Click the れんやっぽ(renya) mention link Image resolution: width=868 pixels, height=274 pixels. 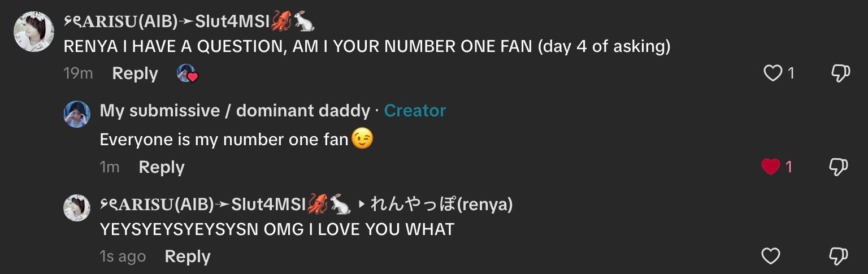(x=441, y=205)
